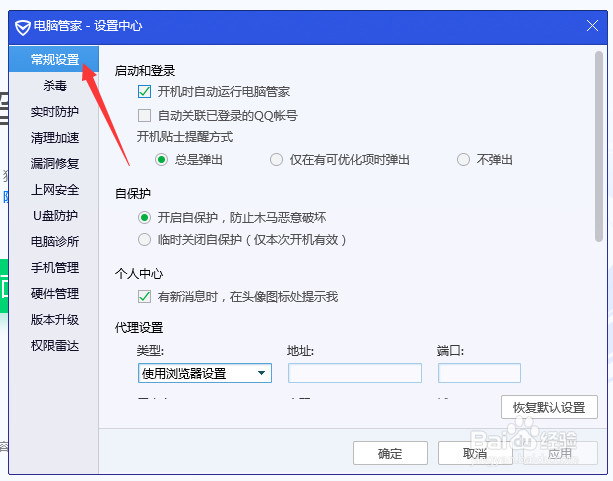This screenshot has height=481, width=613.
Task: Open the 杀毒 settings tab
Action: pyautogui.click(x=55, y=85)
